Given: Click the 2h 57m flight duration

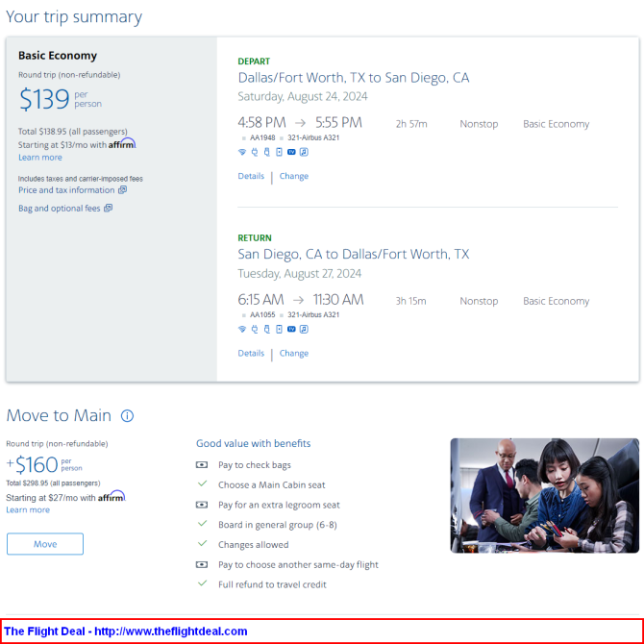Looking at the screenshot, I should point(411,124).
